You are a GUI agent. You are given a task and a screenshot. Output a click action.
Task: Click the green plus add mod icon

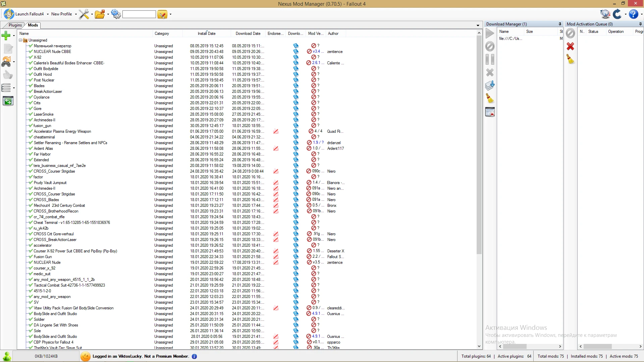pos(6,35)
